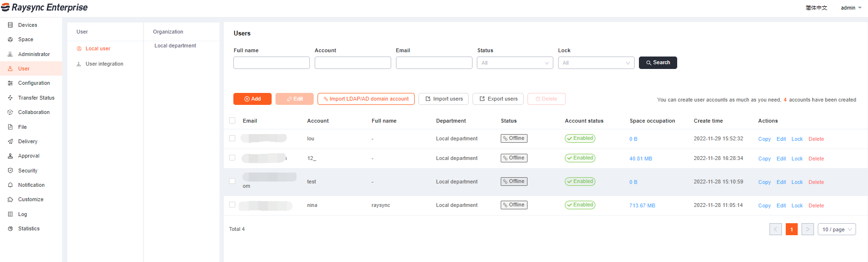The height and width of the screenshot is (262, 868).
Task: Click the Import users button
Action: [444, 99]
